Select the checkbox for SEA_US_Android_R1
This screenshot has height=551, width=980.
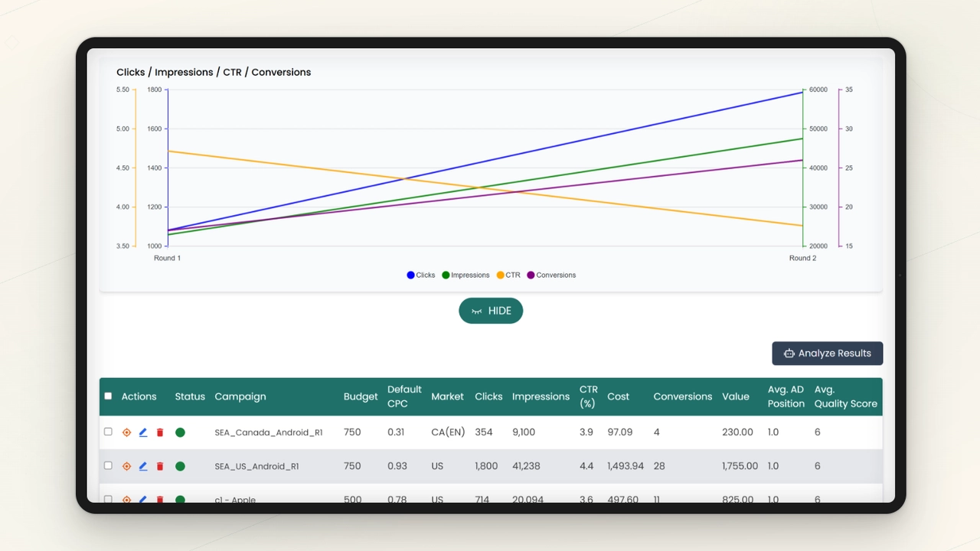point(108,465)
